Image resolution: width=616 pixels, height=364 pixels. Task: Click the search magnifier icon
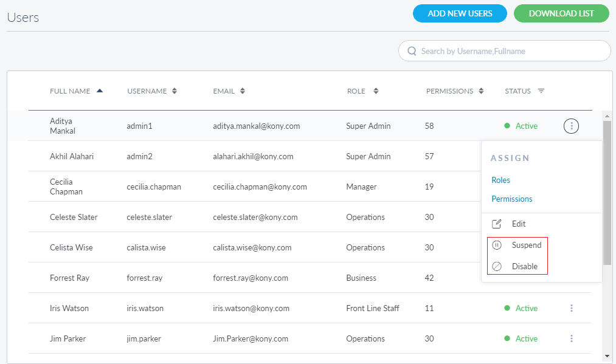coord(412,51)
